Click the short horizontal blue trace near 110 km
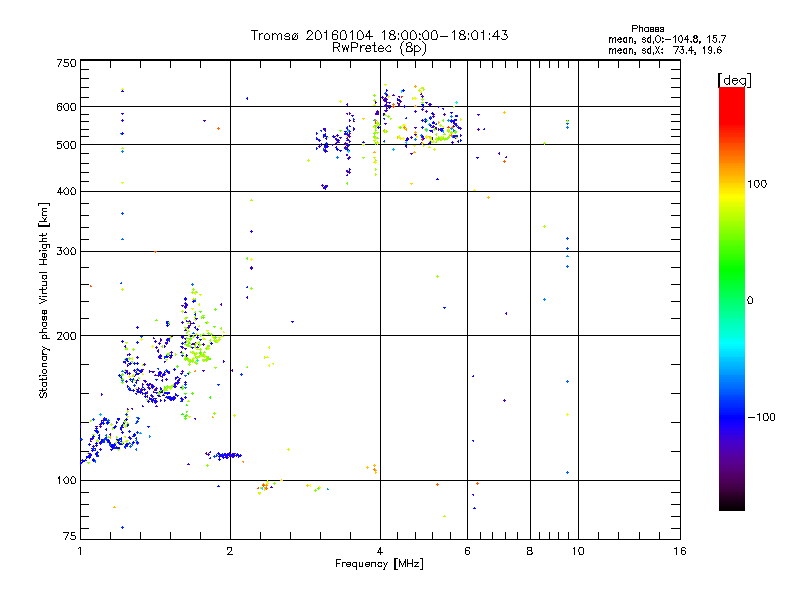800x600 pixels. click(224, 455)
